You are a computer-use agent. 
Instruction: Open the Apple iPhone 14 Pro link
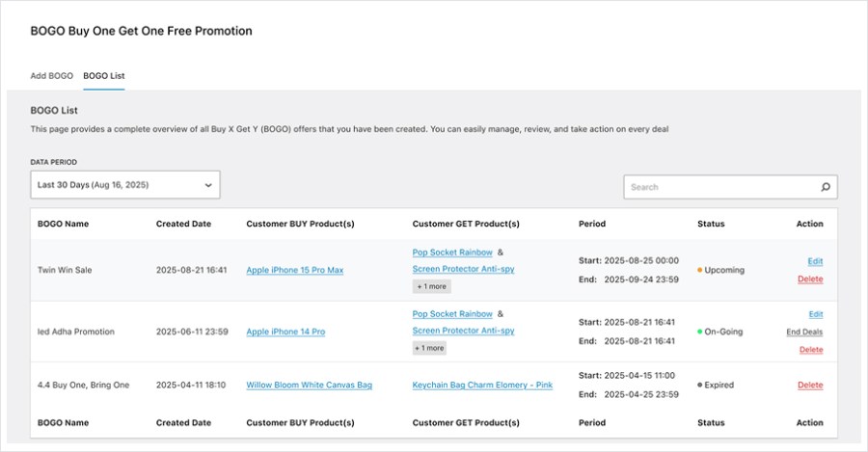(x=285, y=332)
